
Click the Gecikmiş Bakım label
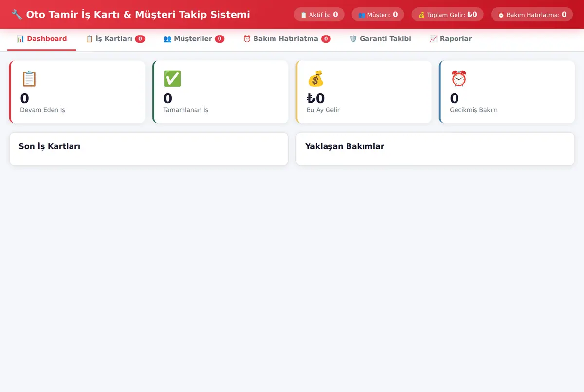coord(474,110)
